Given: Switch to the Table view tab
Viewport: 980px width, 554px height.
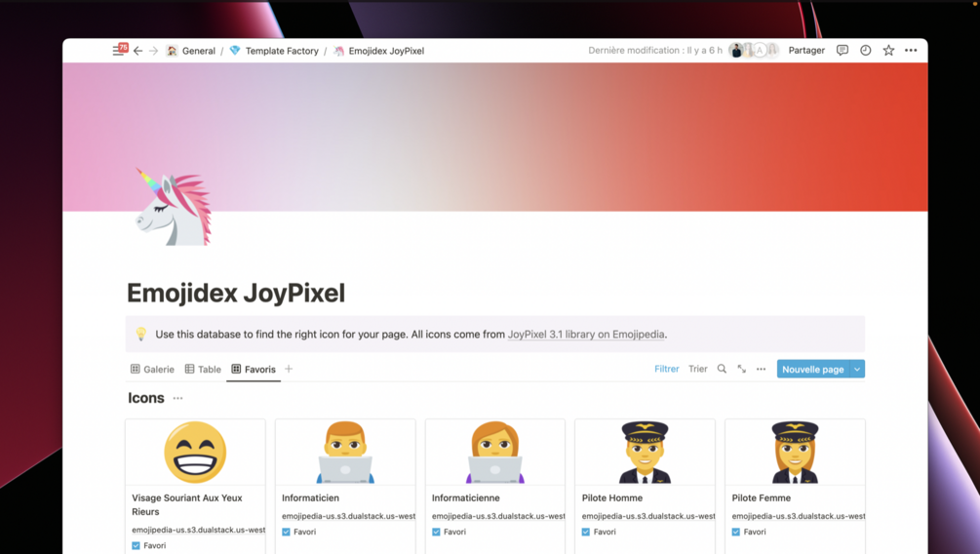Looking at the screenshot, I should [203, 369].
